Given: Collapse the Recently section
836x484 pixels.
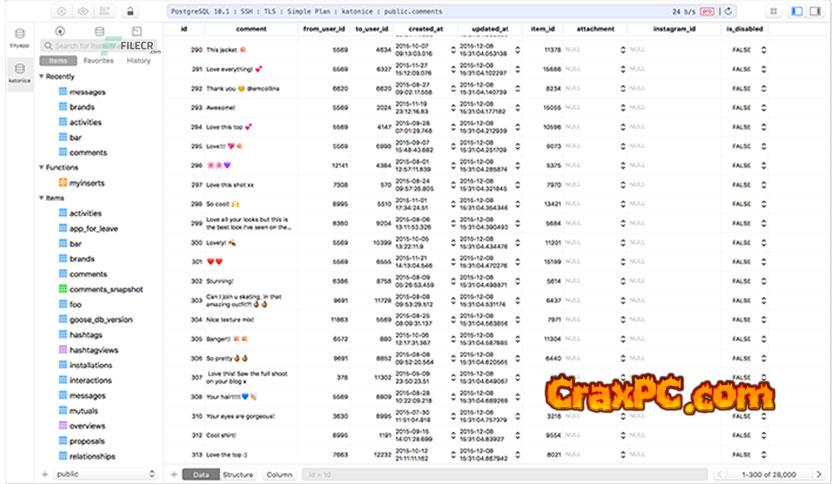Looking at the screenshot, I should pos(42,76).
